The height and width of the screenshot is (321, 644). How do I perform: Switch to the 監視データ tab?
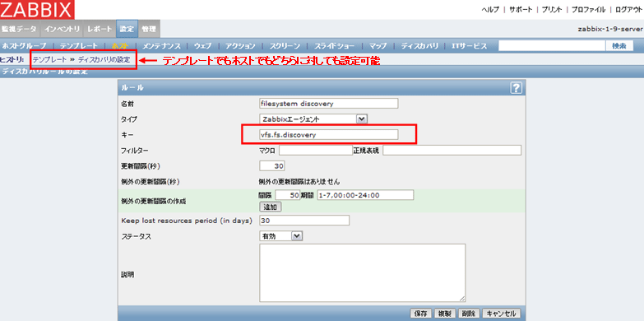pyautogui.click(x=19, y=29)
